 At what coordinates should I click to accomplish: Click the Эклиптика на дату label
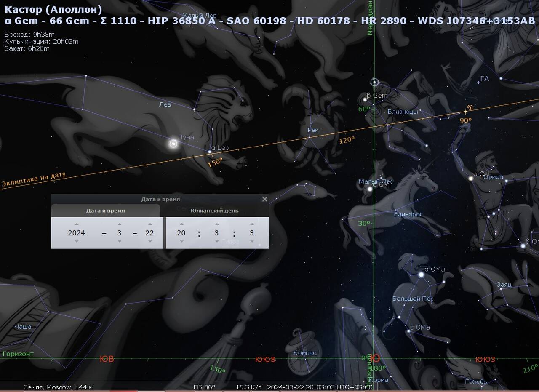click(x=34, y=179)
